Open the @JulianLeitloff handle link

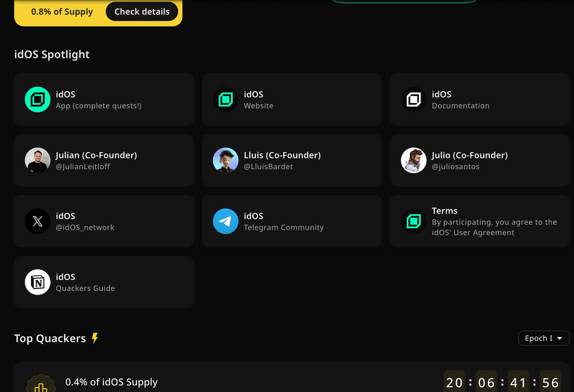tap(83, 166)
